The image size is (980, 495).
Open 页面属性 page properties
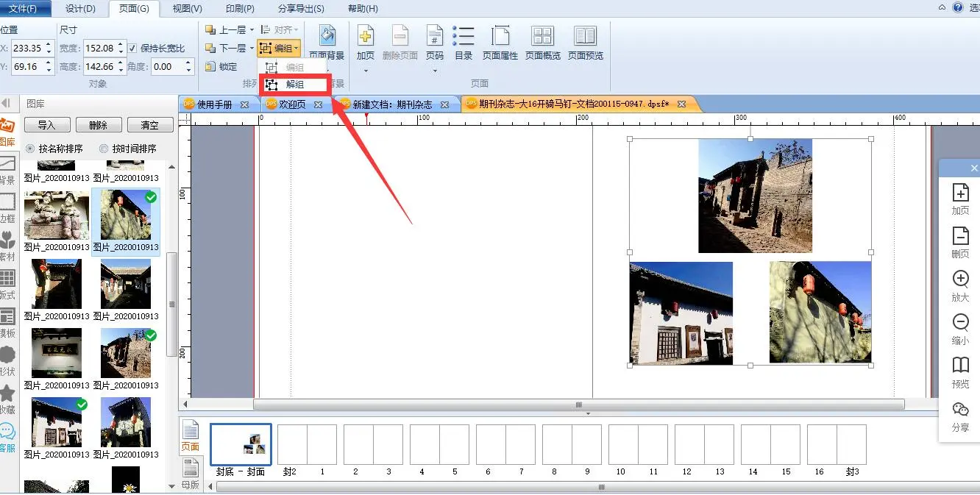coord(500,37)
